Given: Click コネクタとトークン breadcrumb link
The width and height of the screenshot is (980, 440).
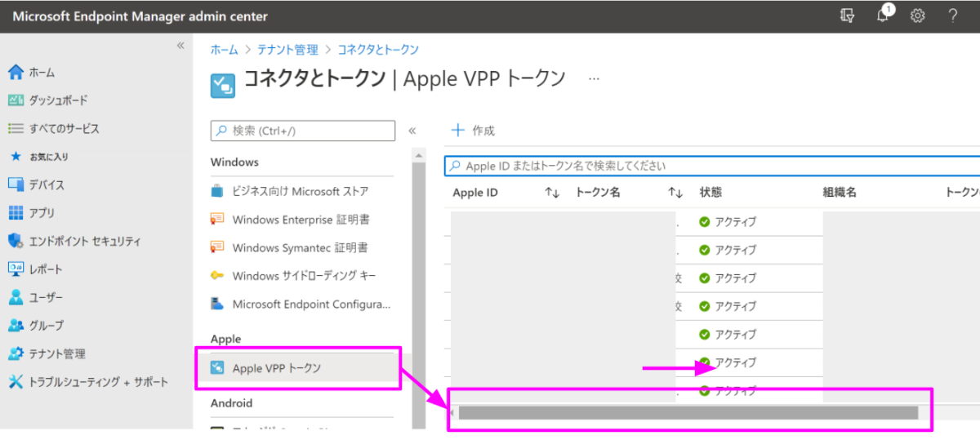Looking at the screenshot, I should click(x=378, y=50).
